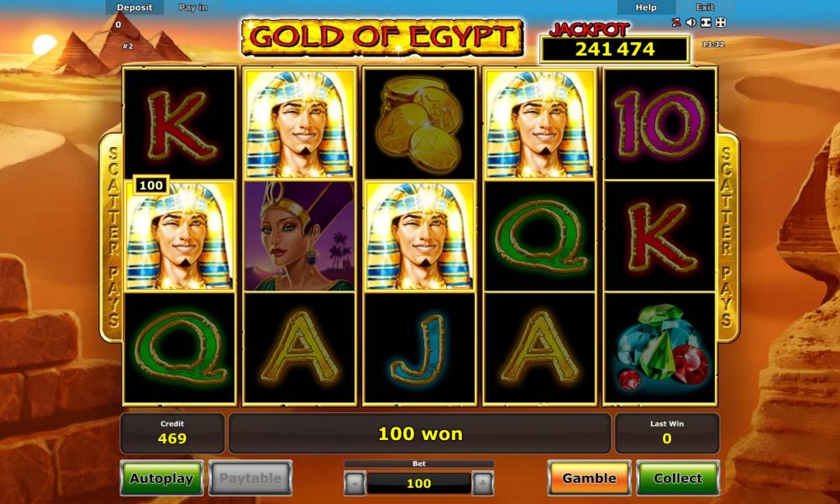This screenshot has width=840, height=504.
Task: Open the Deposit tab
Action: coord(134,8)
